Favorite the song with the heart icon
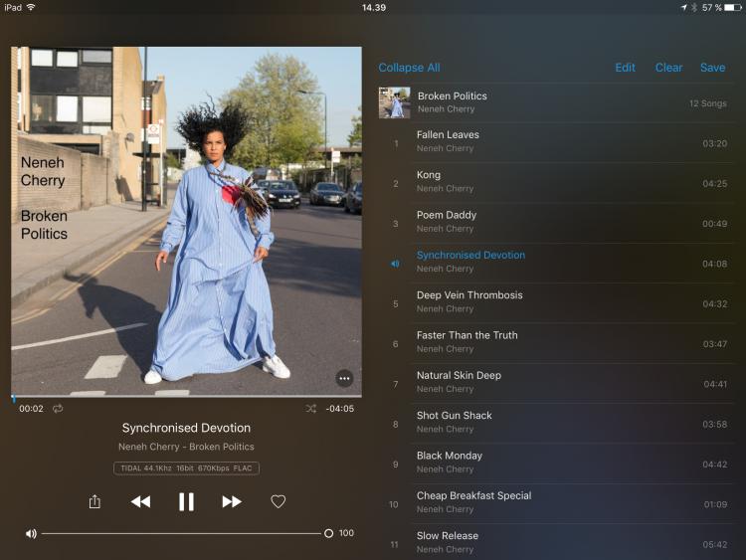746x560 pixels. click(278, 501)
